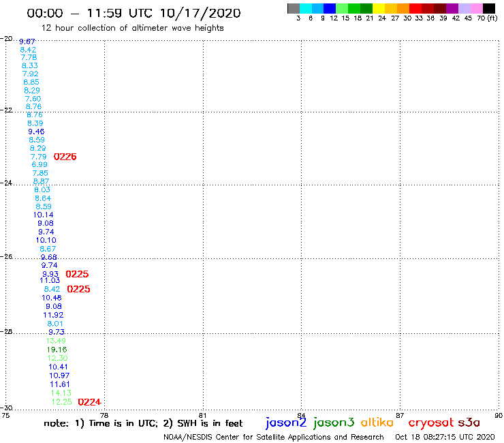The height and width of the screenshot is (443, 504).
Task: Click the latitude axis label -24
Action: (x=6, y=183)
